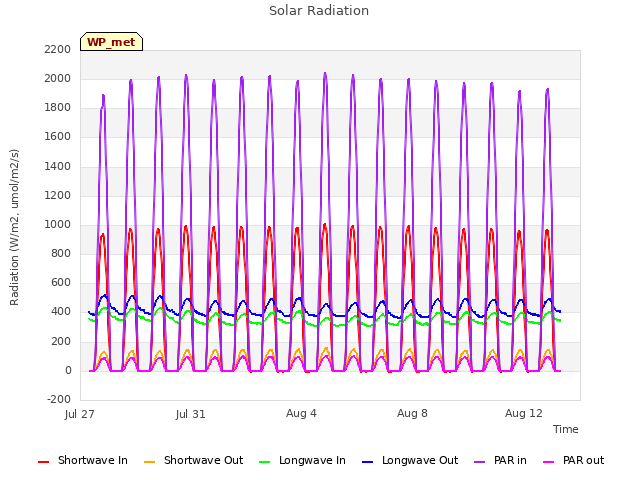Screen dimensions: 640x480
Task: Toggle the Longwave In legend entry
Action: 302,460
